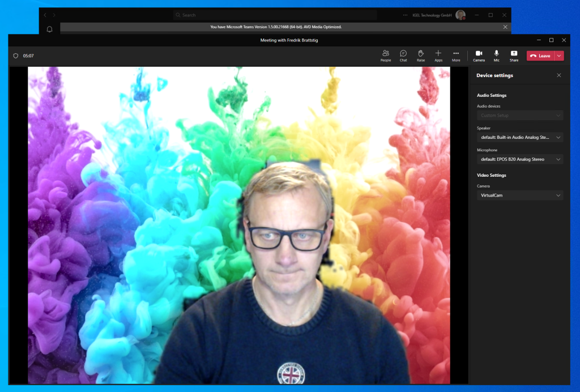Close the Device settings panel

click(x=559, y=75)
